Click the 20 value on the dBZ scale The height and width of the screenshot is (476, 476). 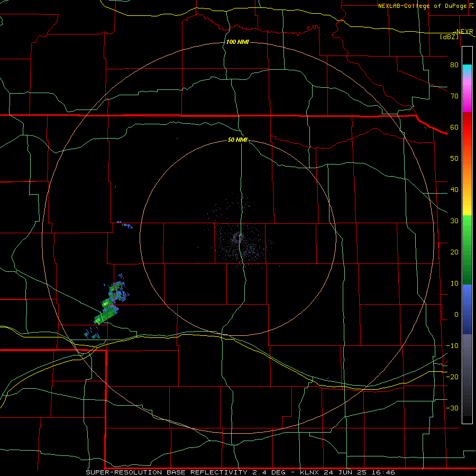[x=454, y=252]
